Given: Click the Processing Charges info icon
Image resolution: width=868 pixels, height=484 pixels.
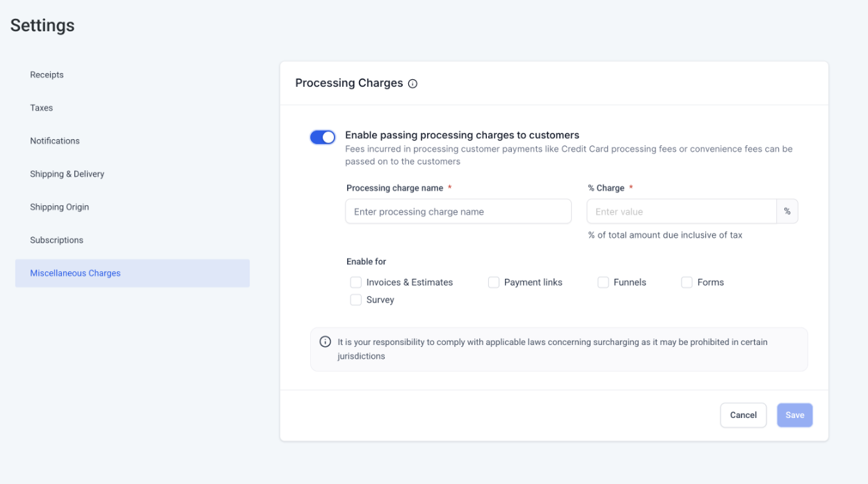Looking at the screenshot, I should (x=412, y=83).
